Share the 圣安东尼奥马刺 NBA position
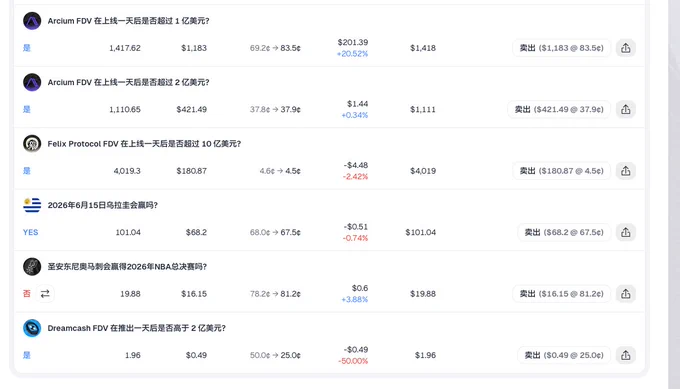Image resolution: width=680 pixels, height=389 pixels. (625, 294)
